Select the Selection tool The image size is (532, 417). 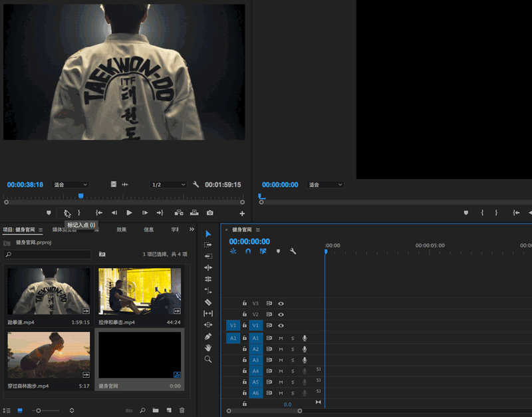pyautogui.click(x=208, y=234)
